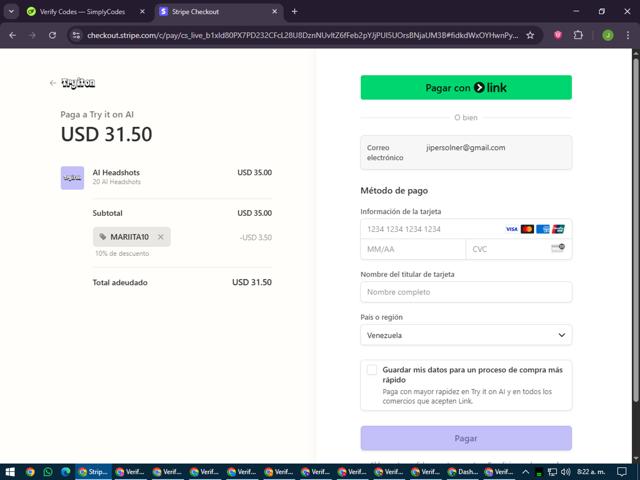Show hidden system tray icons
Image resolution: width=640 pixels, height=480 pixels.
(526, 472)
